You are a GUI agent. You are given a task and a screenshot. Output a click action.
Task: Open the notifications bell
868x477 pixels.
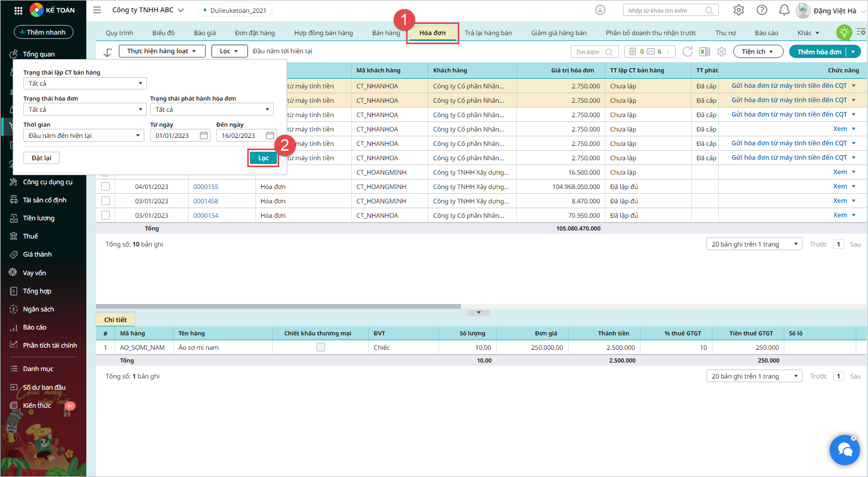click(784, 10)
